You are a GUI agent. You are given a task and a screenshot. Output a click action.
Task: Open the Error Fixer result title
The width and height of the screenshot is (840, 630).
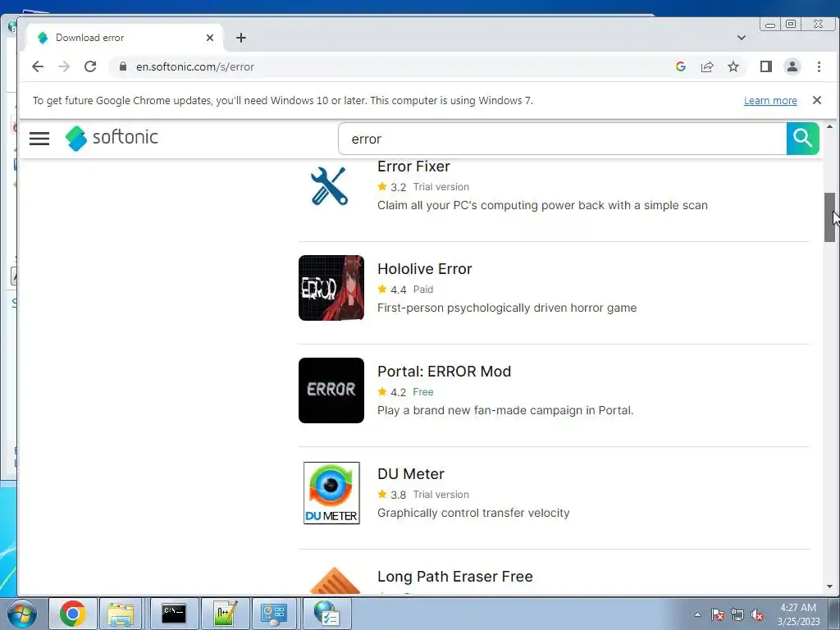click(413, 166)
